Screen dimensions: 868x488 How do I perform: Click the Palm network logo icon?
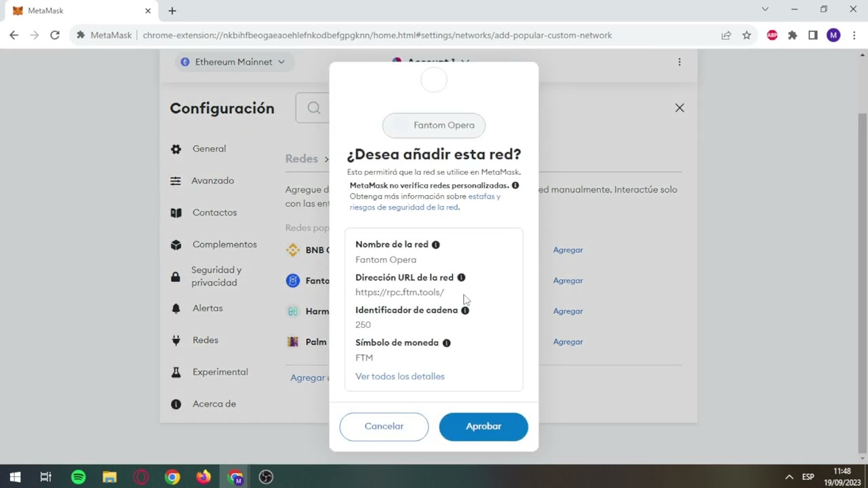point(293,342)
